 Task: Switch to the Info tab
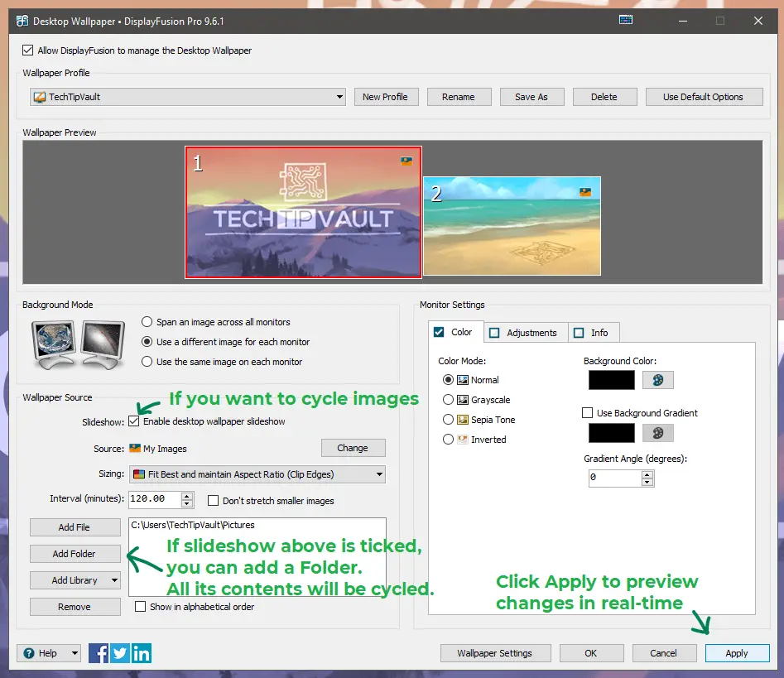pos(594,333)
